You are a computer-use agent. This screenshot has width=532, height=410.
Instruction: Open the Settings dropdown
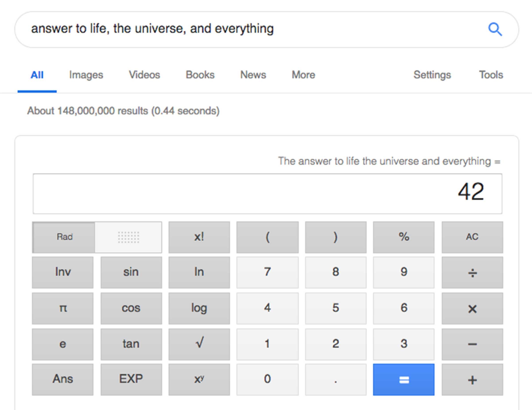pyautogui.click(x=432, y=75)
